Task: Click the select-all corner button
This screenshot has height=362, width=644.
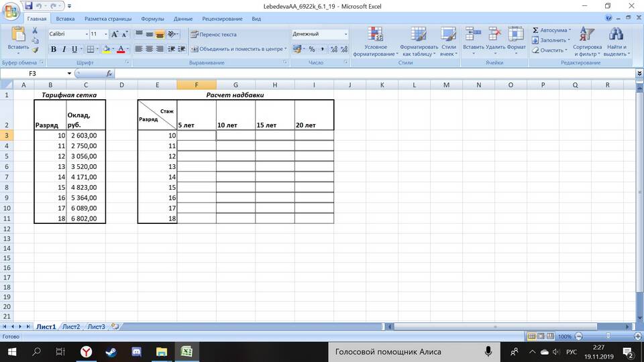Action: 7,84
